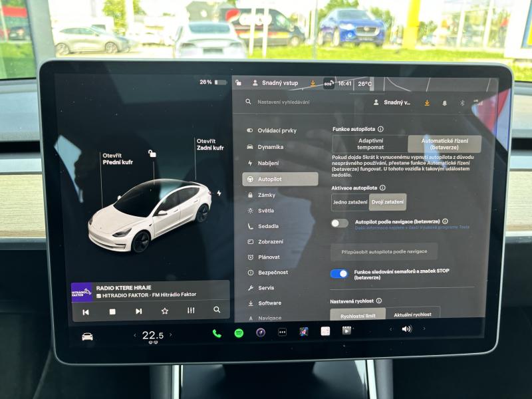The width and height of the screenshot is (532, 399).
Task: Tap the unlock padlock icon above the car
Action: click(152, 154)
